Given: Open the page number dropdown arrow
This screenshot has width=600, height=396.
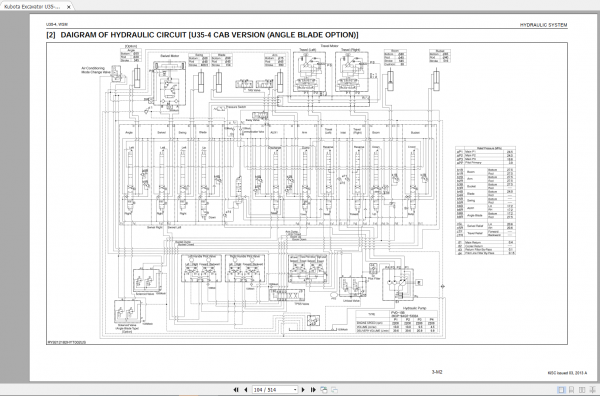Looking at the screenshot, I should (x=295, y=390).
